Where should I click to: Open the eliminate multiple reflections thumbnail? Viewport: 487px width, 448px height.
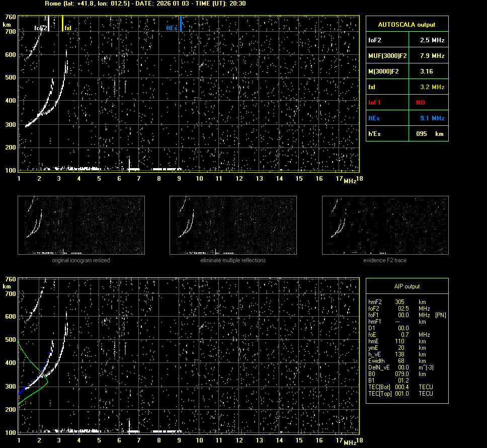pos(233,225)
